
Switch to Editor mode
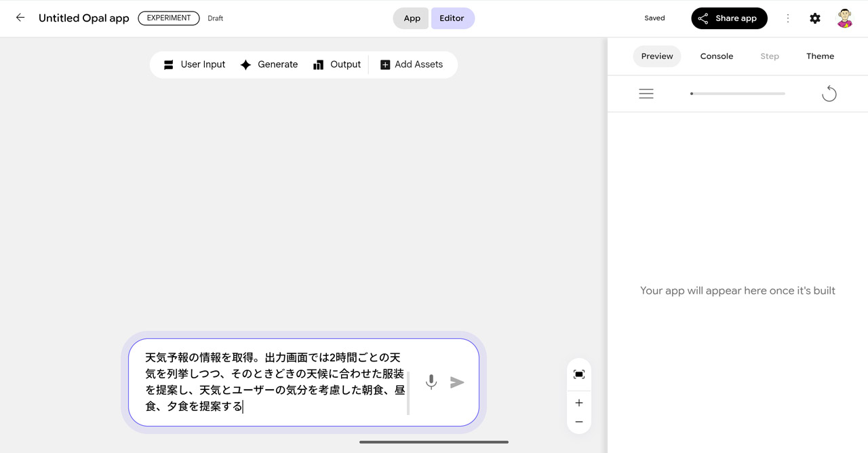(x=452, y=18)
